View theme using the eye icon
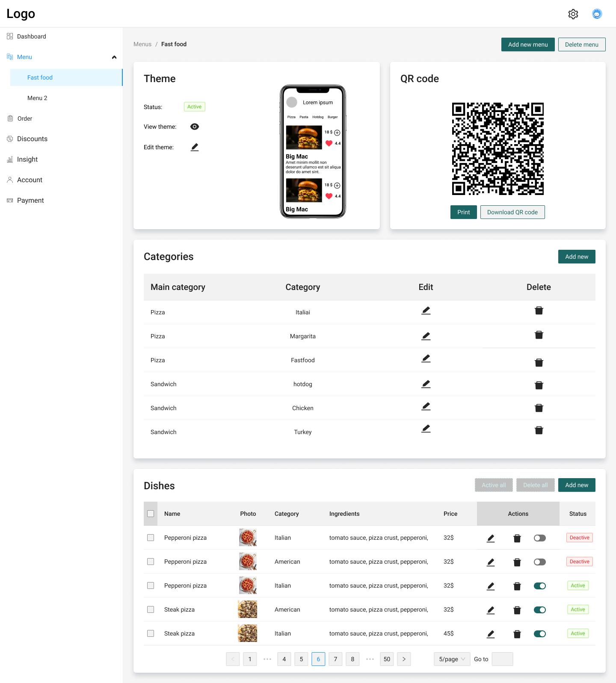The image size is (616, 683). point(195,127)
